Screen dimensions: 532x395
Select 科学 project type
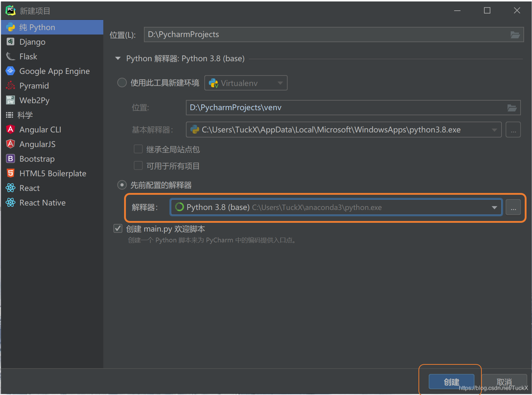(x=52, y=115)
